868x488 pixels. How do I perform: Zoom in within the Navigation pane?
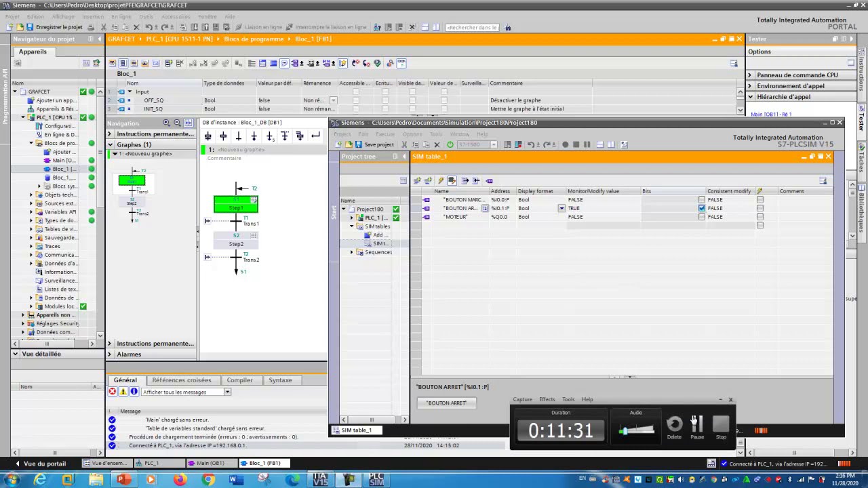tap(166, 123)
